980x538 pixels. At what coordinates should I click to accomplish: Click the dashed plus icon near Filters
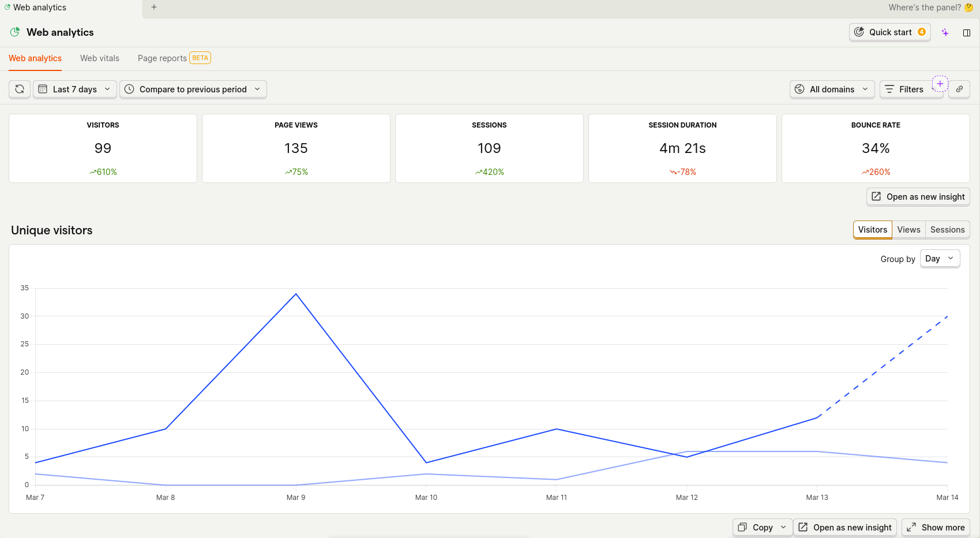[940, 84]
